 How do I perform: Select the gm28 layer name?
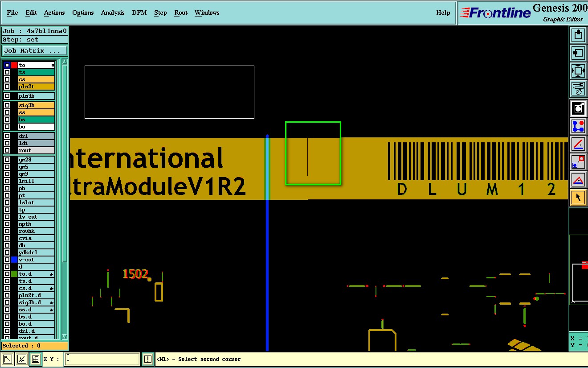click(37, 160)
